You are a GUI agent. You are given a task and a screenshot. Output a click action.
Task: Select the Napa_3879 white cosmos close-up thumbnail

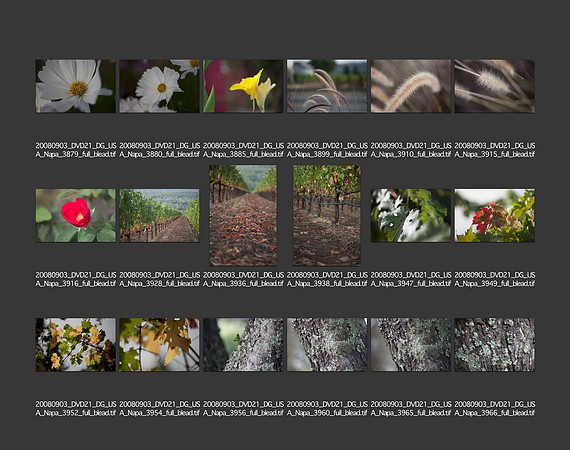76,86
